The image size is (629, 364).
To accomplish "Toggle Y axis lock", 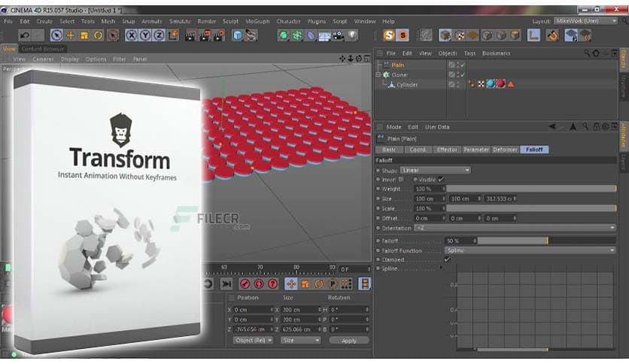I will tap(145, 35).
